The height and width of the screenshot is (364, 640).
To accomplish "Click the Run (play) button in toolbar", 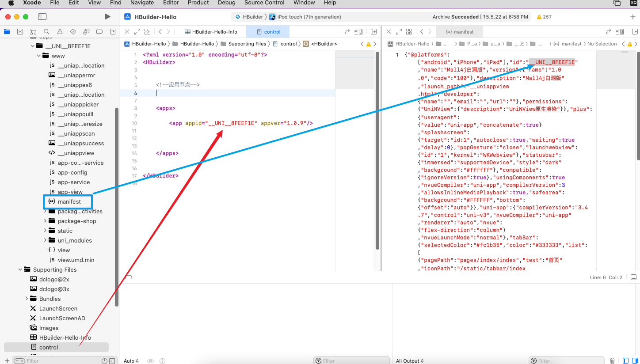I will pyautogui.click(x=107, y=17).
